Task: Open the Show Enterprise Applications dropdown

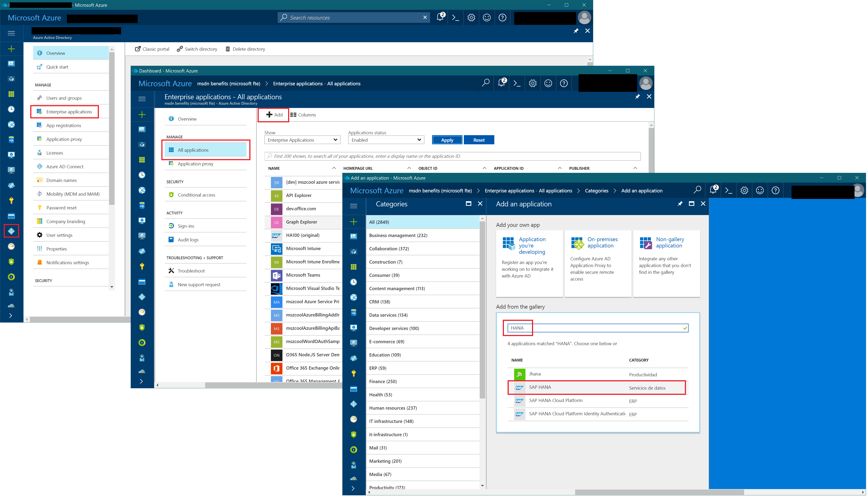Action: (x=302, y=140)
